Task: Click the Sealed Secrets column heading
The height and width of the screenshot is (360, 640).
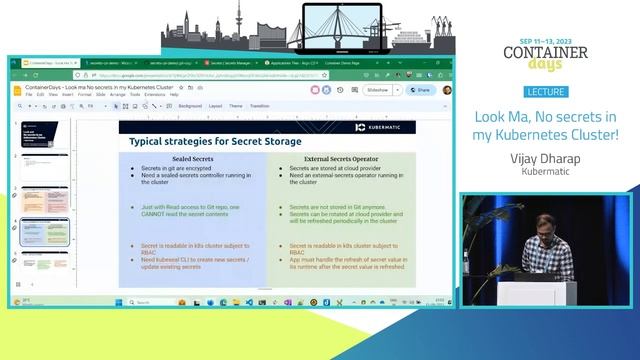Action: [x=193, y=159]
